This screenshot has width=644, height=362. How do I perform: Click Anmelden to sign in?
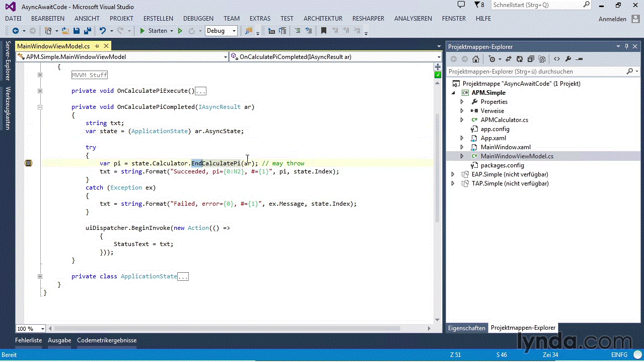(612, 19)
